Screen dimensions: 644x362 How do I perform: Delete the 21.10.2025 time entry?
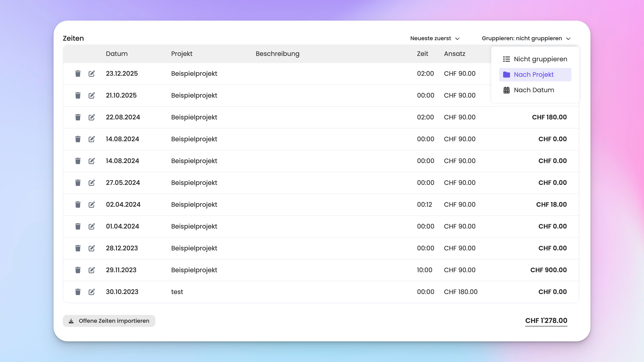(x=78, y=95)
